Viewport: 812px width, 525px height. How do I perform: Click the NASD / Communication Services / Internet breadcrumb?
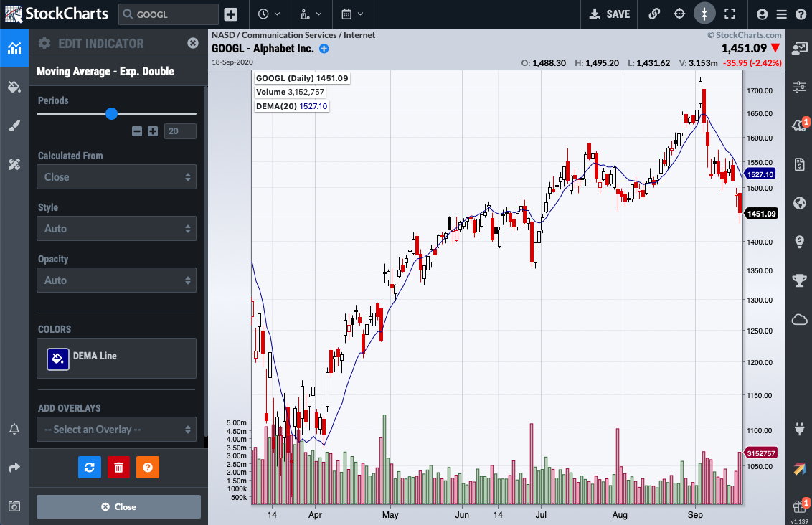[293, 35]
